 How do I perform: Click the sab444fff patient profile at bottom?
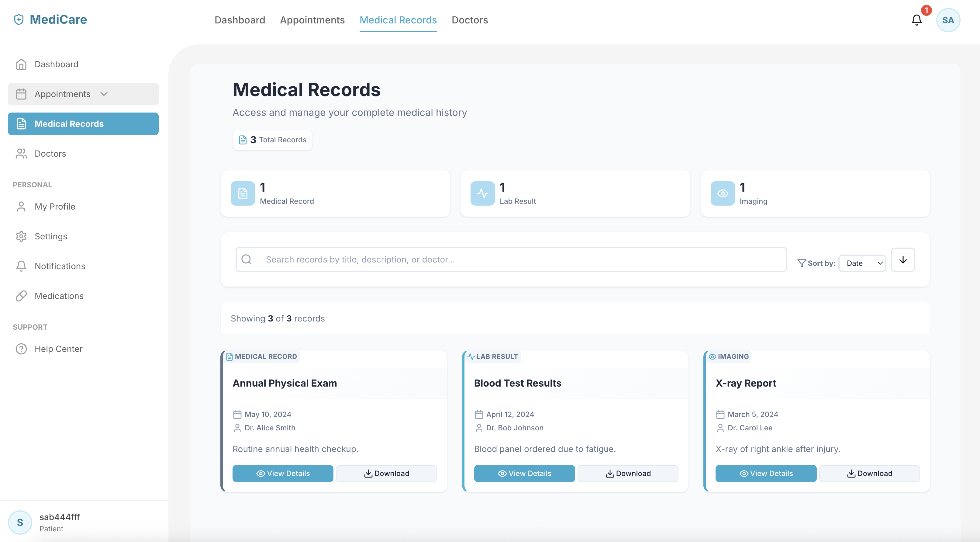59,522
